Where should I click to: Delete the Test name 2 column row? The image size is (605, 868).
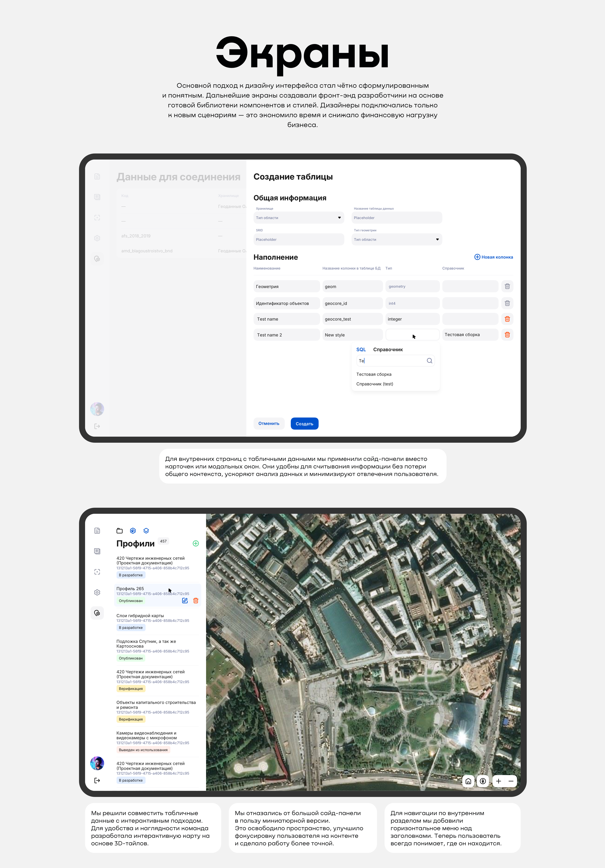coord(507,335)
